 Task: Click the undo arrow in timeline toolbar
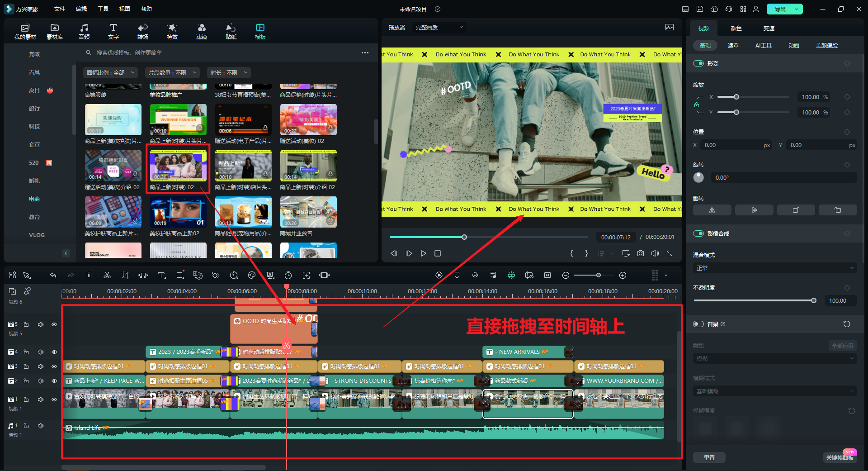[x=53, y=275]
